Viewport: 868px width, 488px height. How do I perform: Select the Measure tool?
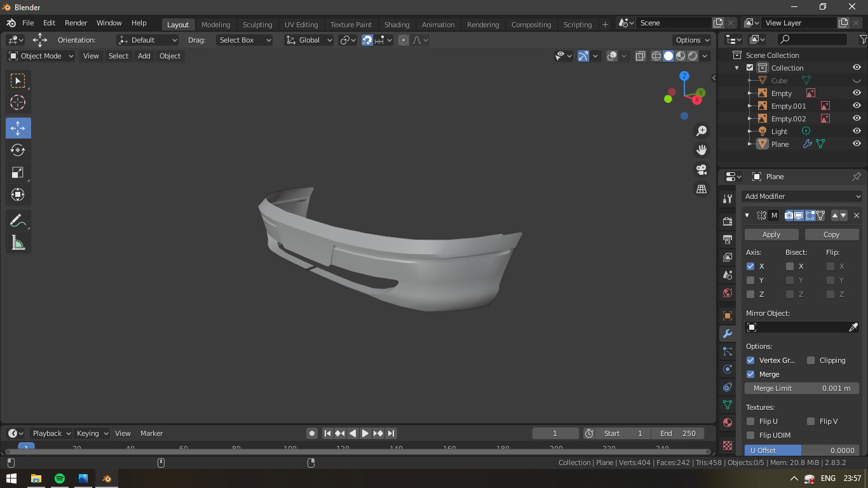tap(18, 242)
